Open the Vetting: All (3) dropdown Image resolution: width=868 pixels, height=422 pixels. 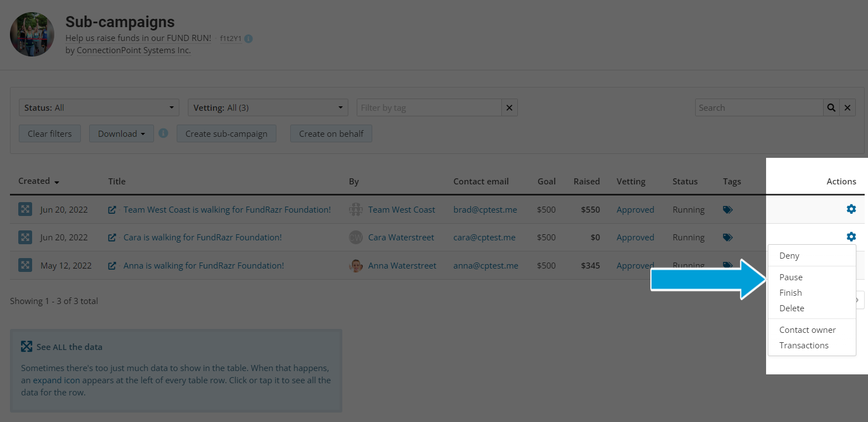[x=268, y=108]
